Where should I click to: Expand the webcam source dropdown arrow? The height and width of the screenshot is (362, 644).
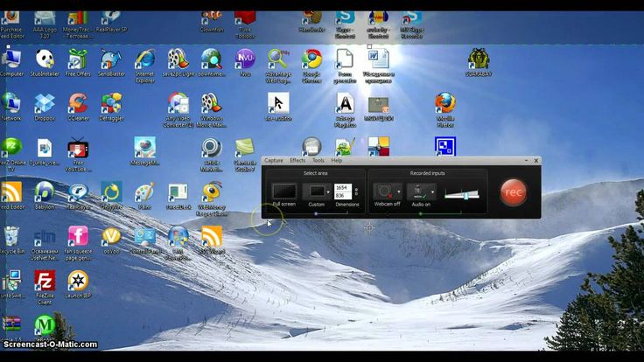(399, 191)
